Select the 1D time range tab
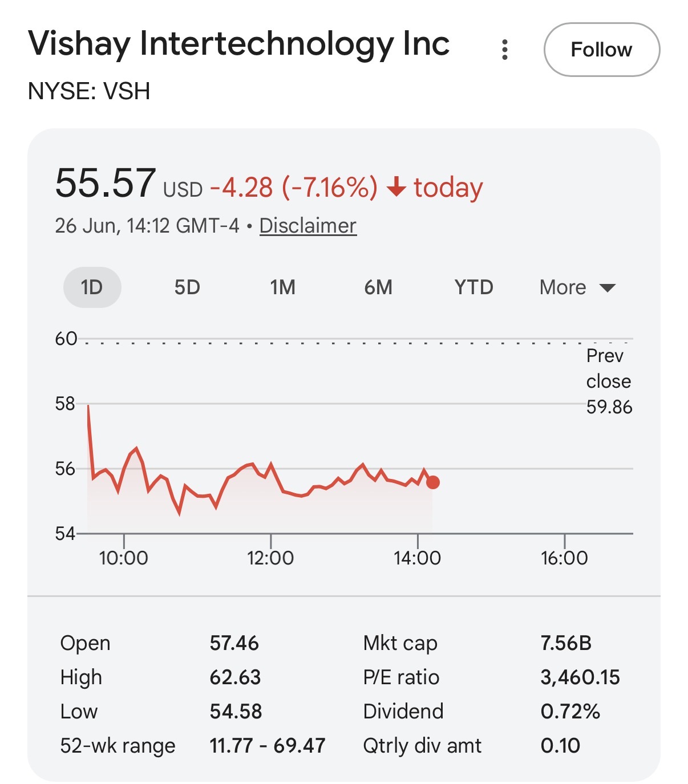The height and width of the screenshot is (784, 688). [x=92, y=287]
